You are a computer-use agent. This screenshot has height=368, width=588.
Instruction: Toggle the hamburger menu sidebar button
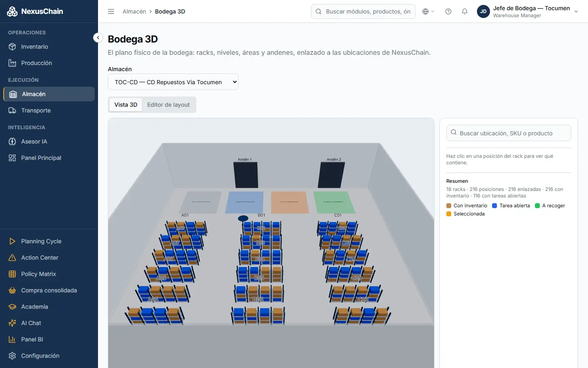pos(111,11)
